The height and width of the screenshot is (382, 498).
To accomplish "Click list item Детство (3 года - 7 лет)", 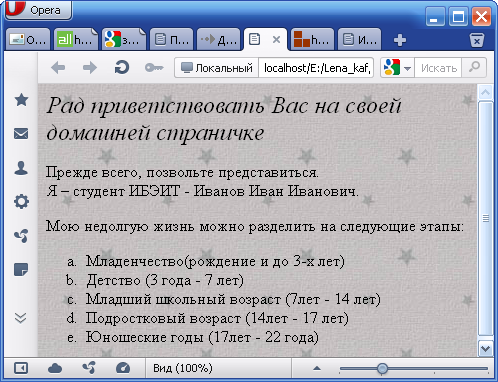I will [165, 280].
